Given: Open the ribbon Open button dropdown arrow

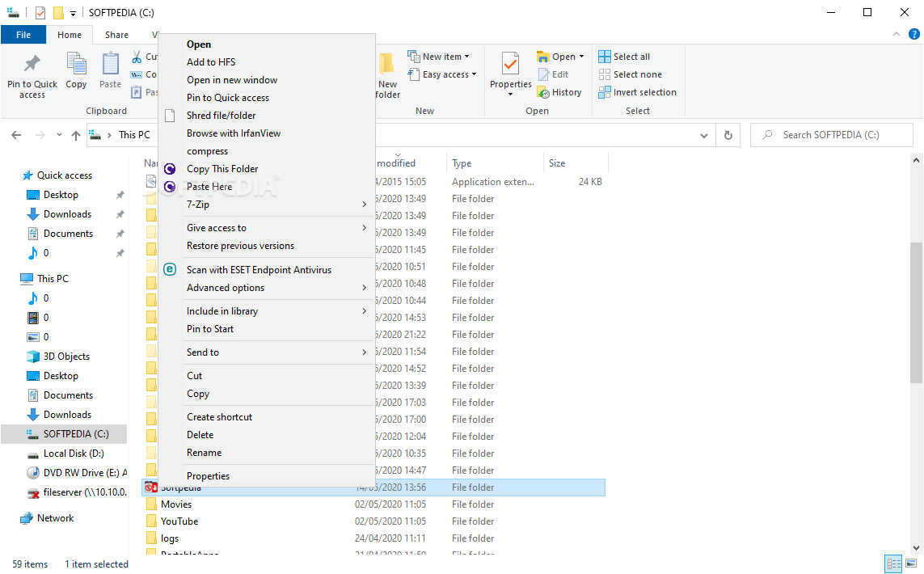Looking at the screenshot, I should (x=581, y=57).
